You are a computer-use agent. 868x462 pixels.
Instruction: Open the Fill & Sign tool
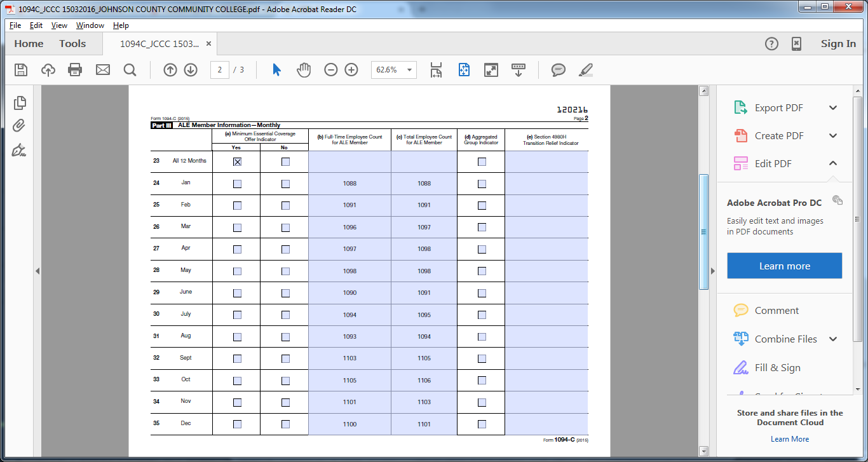click(x=777, y=368)
